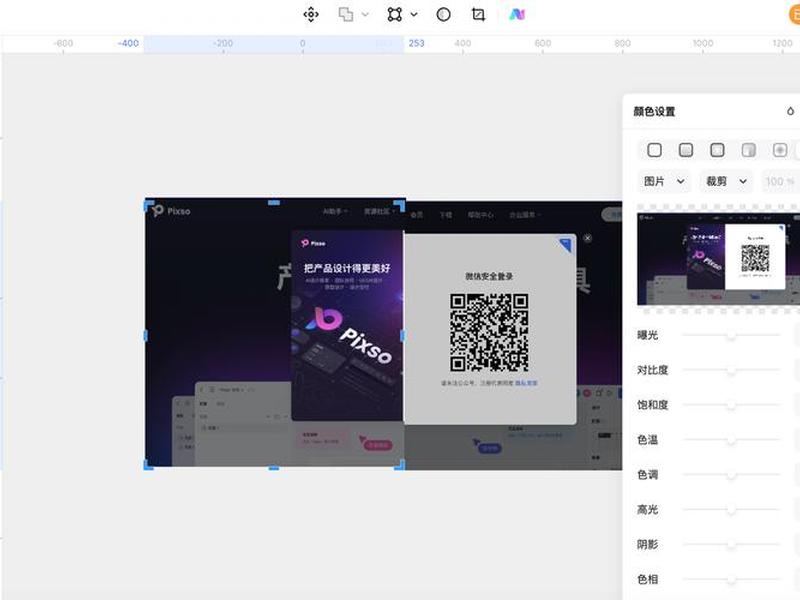Viewport: 800px width, 600px height.
Task: Click the 对比度 contrast slider handle
Action: (x=731, y=370)
